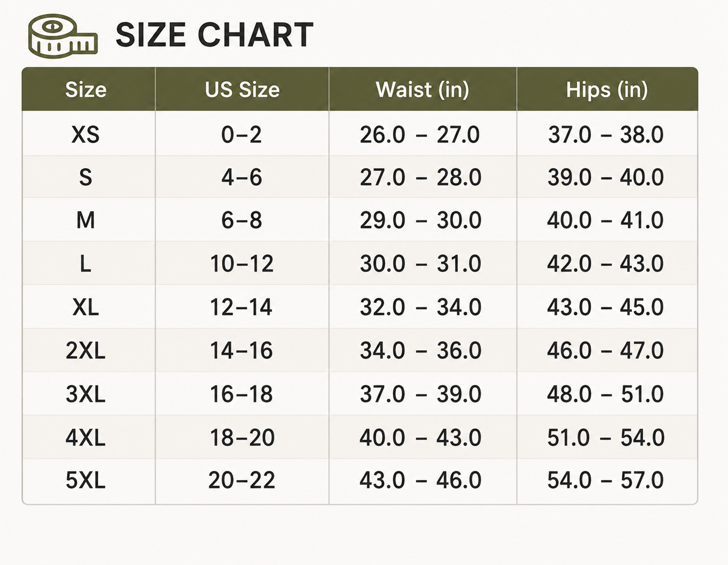
Task: Select the 5XL size cell
Action: tap(85, 480)
